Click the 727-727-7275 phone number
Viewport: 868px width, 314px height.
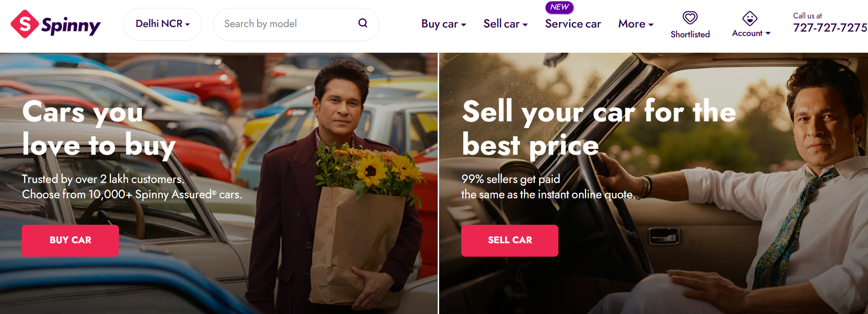pos(830,28)
